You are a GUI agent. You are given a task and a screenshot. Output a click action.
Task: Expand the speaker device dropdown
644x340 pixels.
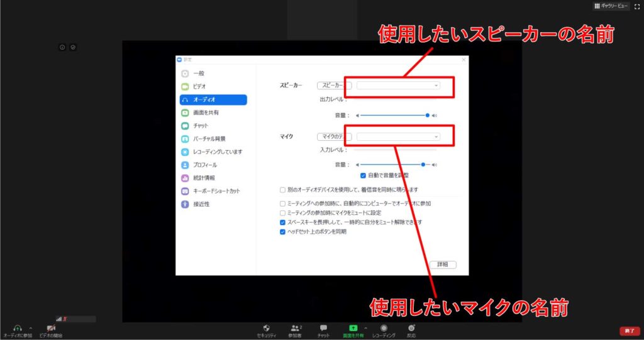point(398,85)
